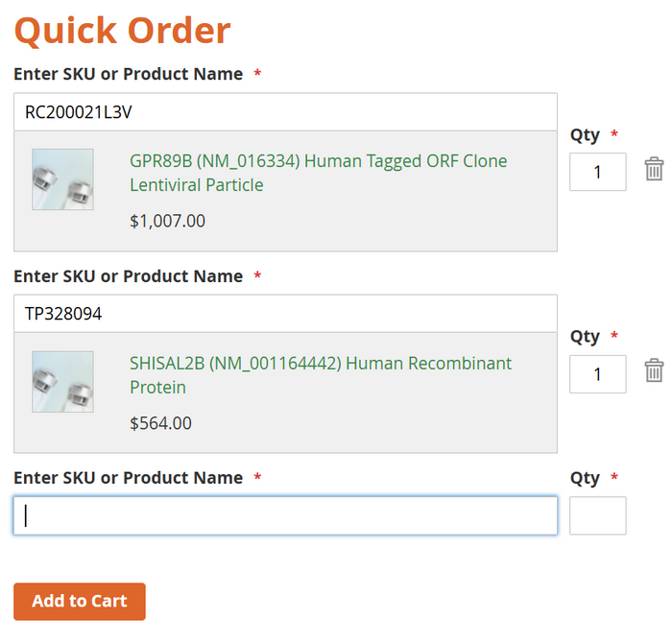Open SHISAL2B Human Recombinant Protein link
The image size is (672, 642).
click(x=321, y=375)
